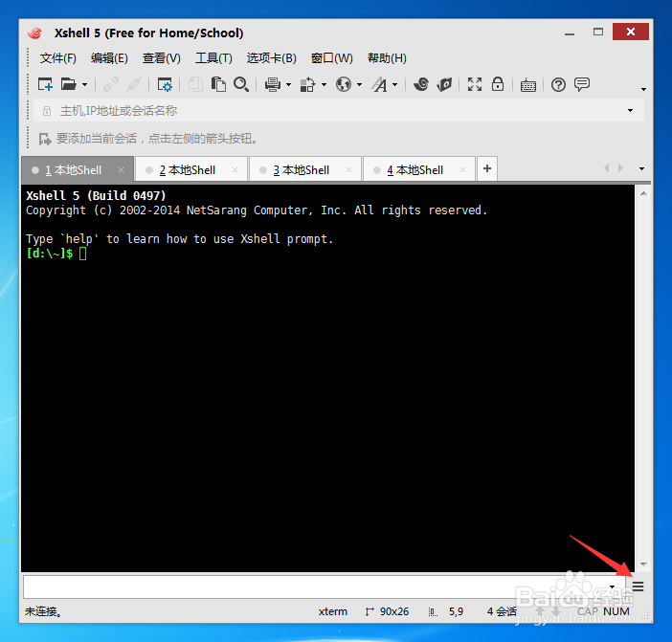Close the '1 本地Shell' tab
672x642 pixels.
pos(121,170)
